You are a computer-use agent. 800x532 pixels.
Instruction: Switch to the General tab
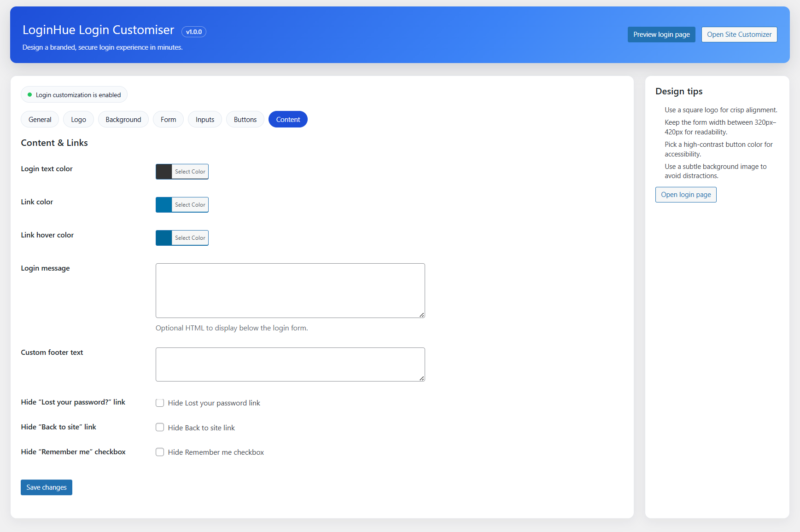pos(40,119)
